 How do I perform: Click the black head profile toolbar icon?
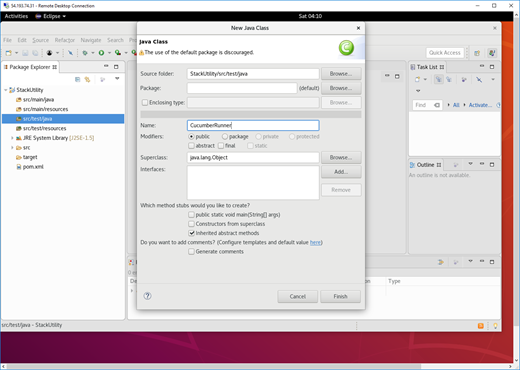tap(49, 53)
